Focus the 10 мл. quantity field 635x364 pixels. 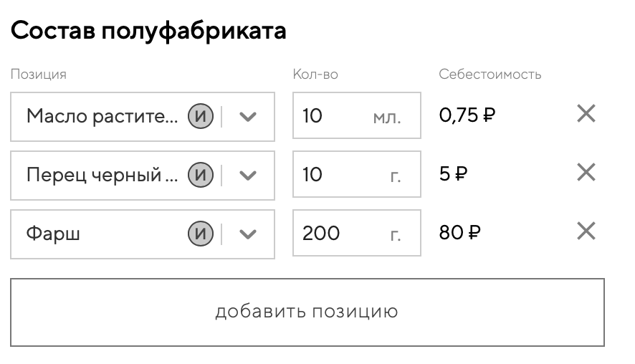click(333, 115)
